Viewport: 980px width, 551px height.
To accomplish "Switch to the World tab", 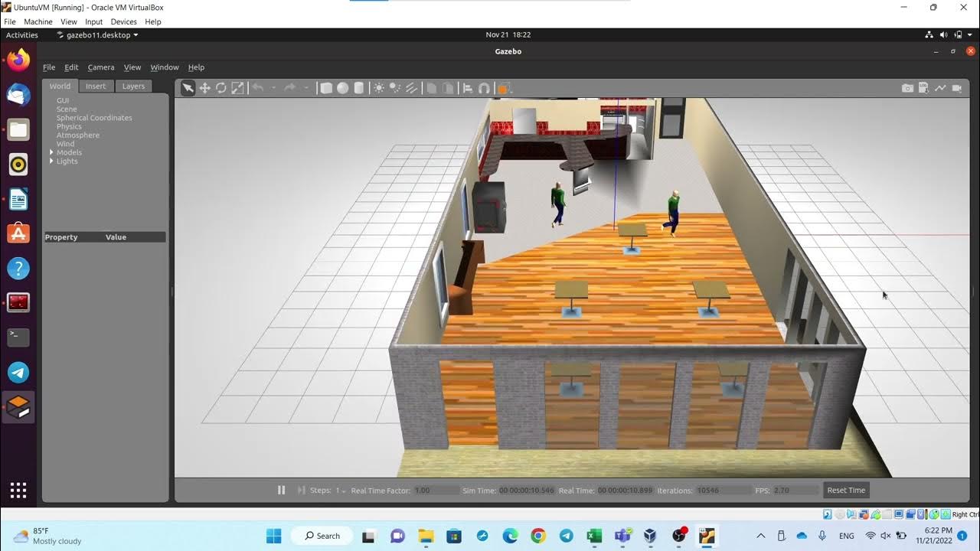I will coord(60,86).
